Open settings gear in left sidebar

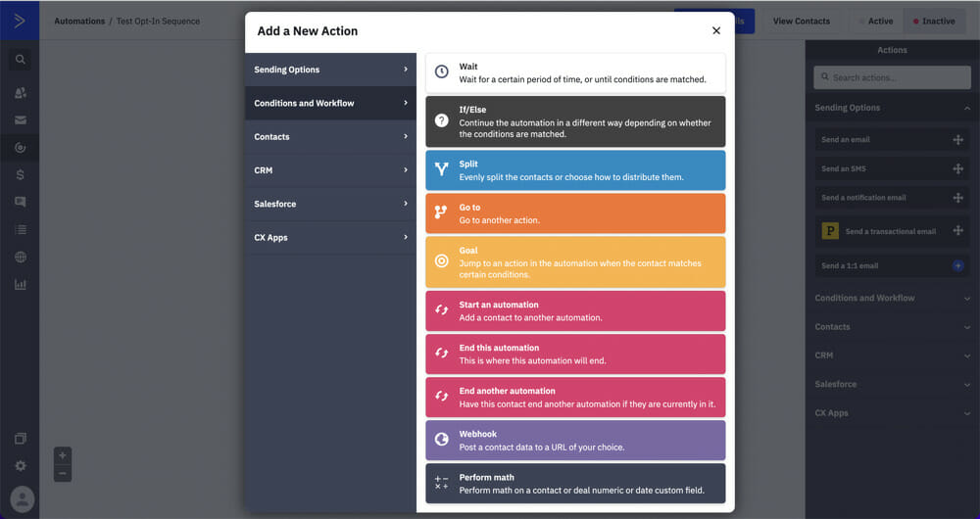tap(20, 466)
